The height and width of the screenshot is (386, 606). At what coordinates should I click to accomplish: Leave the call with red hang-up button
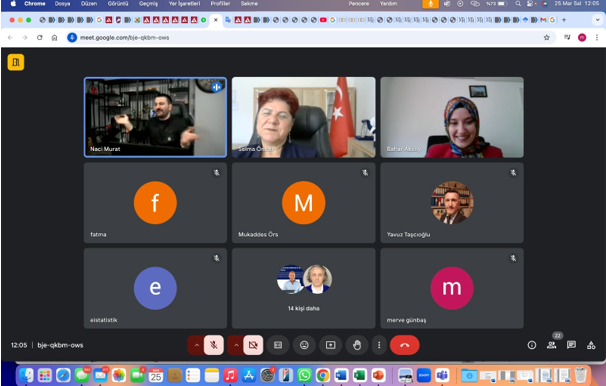pyautogui.click(x=405, y=345)
